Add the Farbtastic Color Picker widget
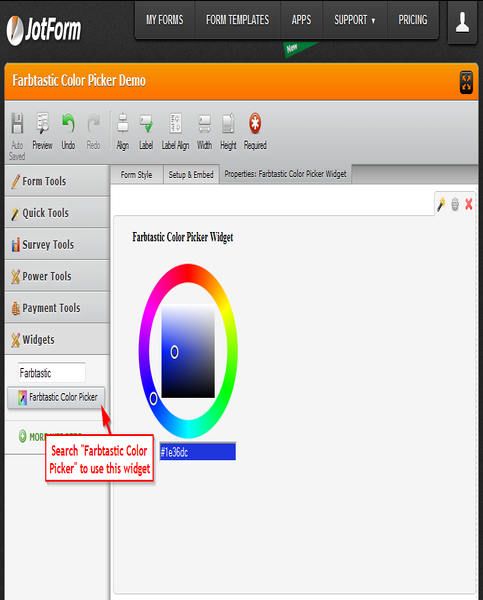Image resolution: width=483 pixels, height=600 pixels. tap(56, 397)
